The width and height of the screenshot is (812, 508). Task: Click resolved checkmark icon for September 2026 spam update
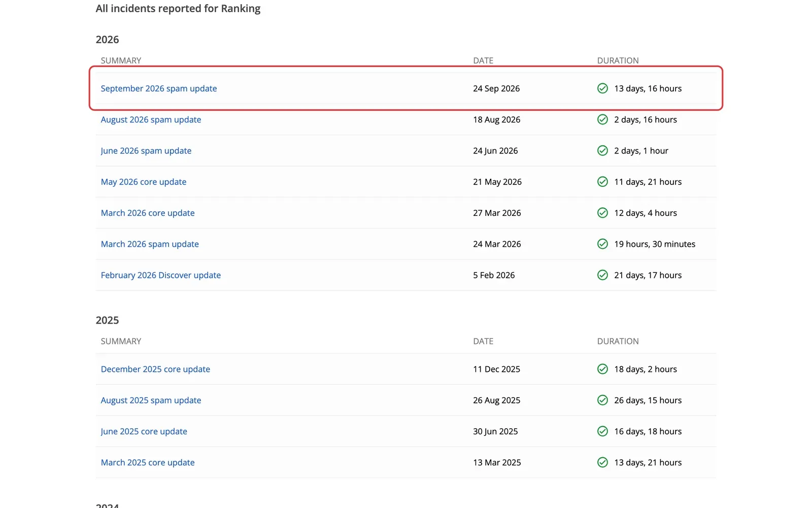[x=602, y=88]
